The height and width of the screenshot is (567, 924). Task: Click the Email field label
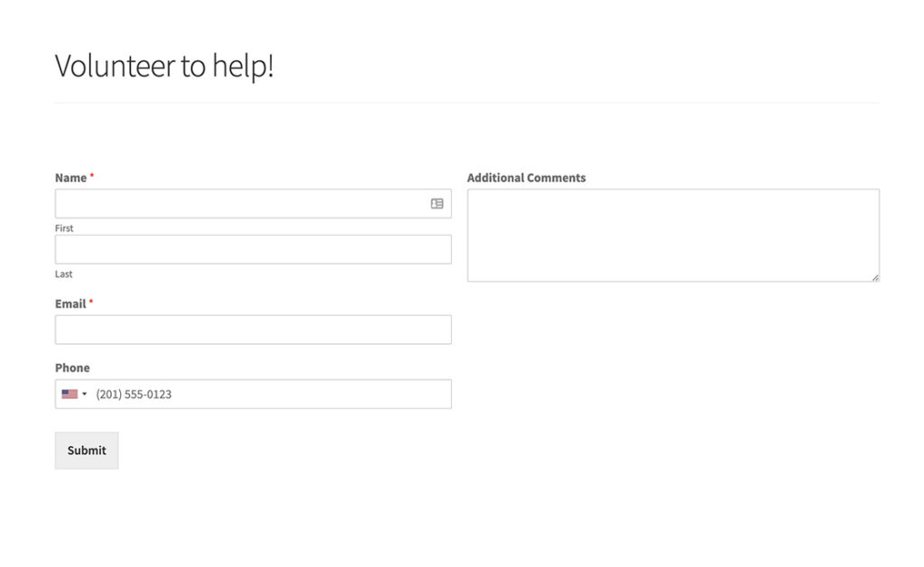[x=70, y=304]
